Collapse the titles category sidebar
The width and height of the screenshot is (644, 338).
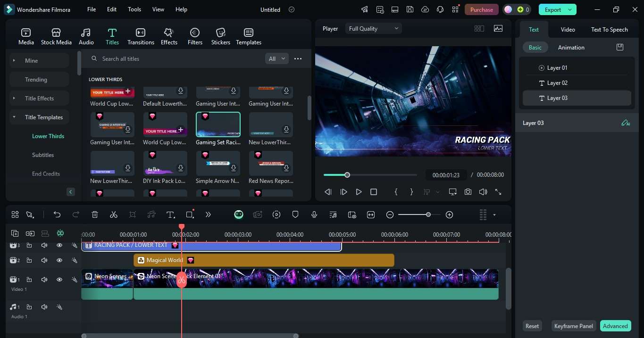[71, 192]
